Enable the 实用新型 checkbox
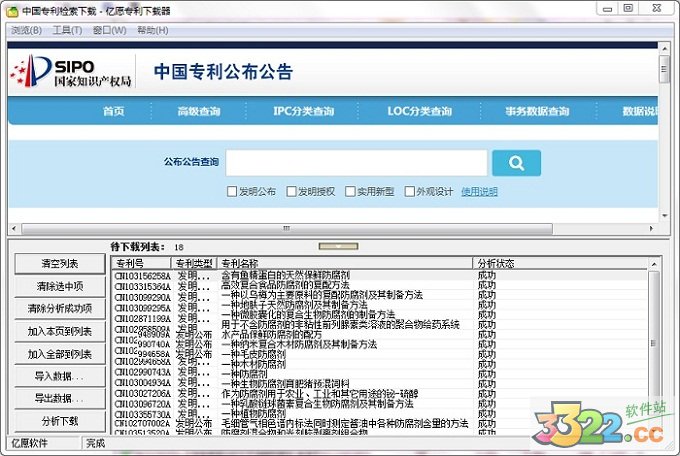Screen dimensions: 680x456 coord(350,191)
